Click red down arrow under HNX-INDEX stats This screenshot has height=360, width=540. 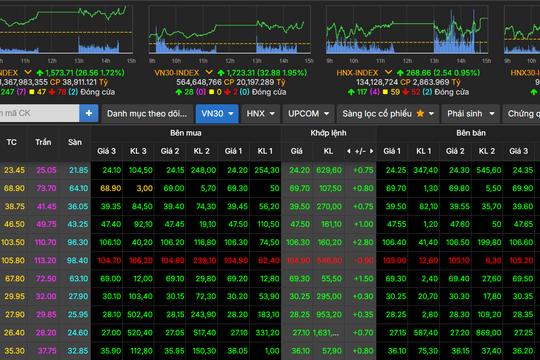[406, 92]
